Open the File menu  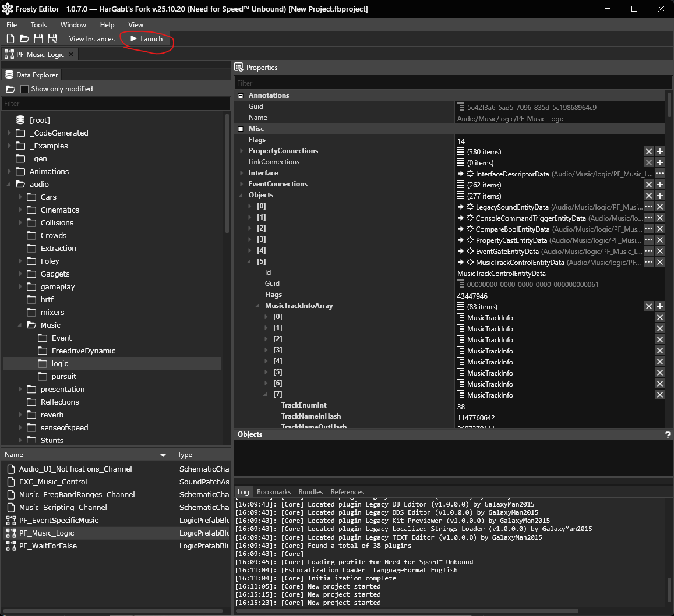(x=12, y=25)
